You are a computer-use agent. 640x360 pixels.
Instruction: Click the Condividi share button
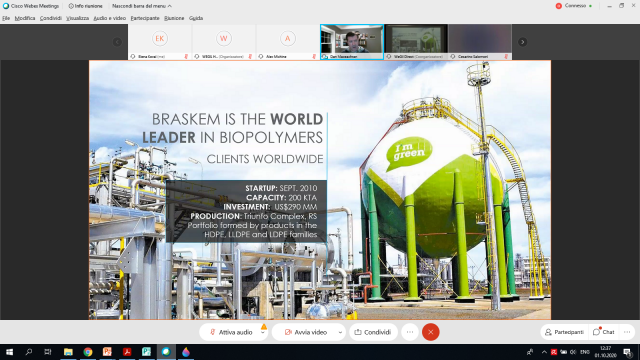click(x=373, y=332)
